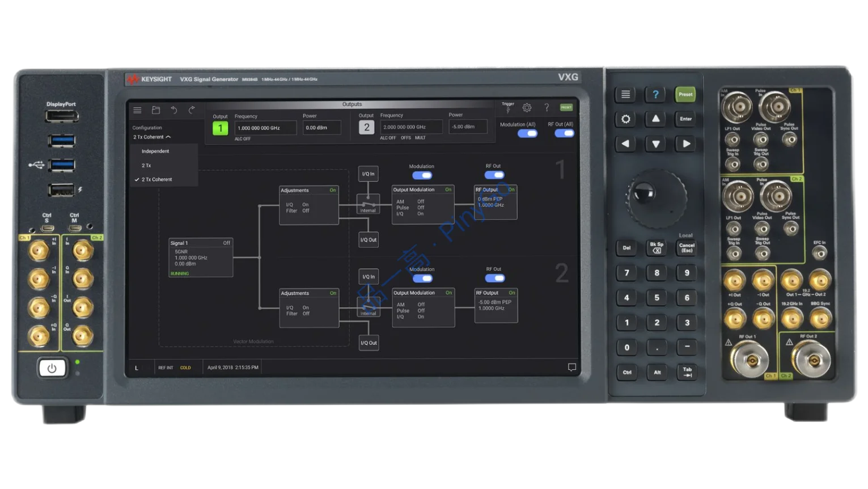
Task: Choose checked 2 Tx Coherent option
Action: (x=164, y=179)
